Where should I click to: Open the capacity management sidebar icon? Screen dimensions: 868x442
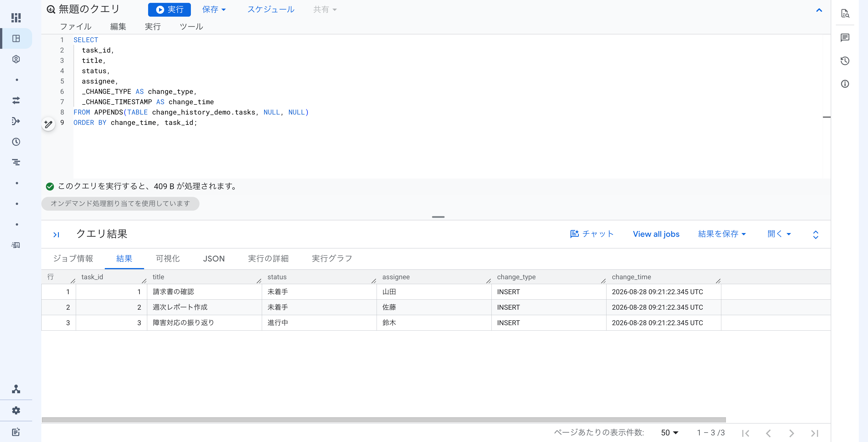(16, 245)
